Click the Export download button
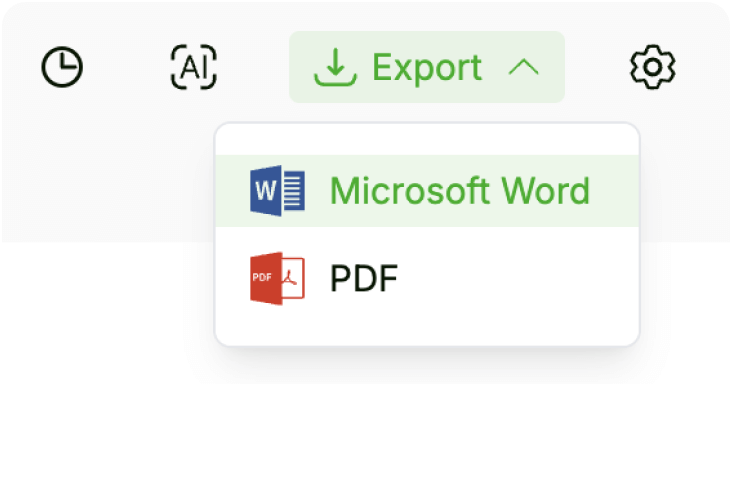The height and width of the screenshot is (492, 732). pyautogui.click(x=427, y=67)
